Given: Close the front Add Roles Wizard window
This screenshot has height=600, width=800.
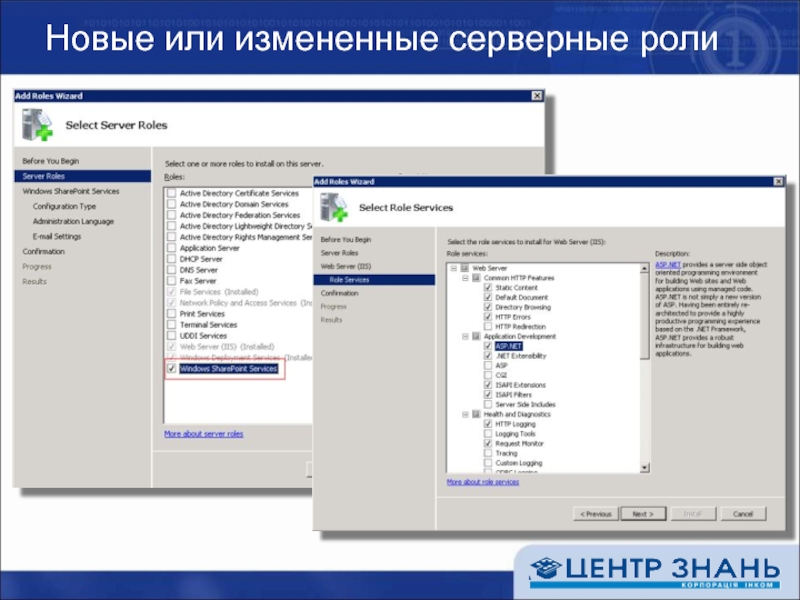Looking at the screenshot, I should click(778, 182).
